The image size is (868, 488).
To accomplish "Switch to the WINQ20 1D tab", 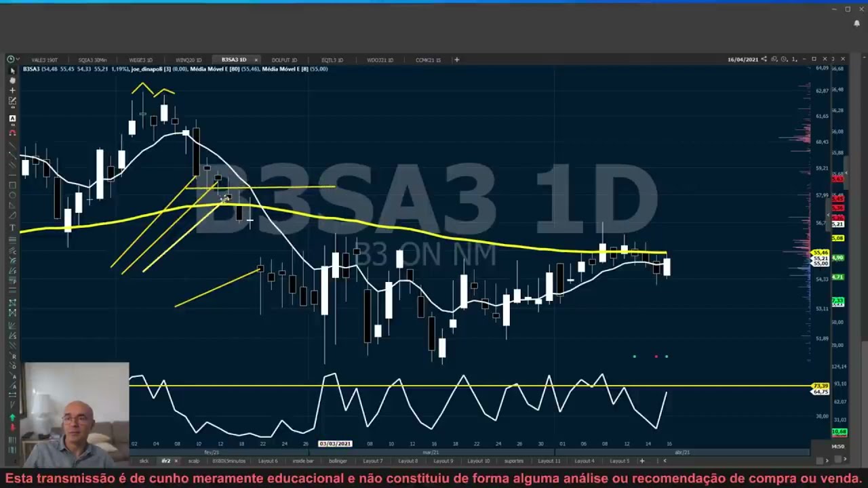I will coord(189,60).
